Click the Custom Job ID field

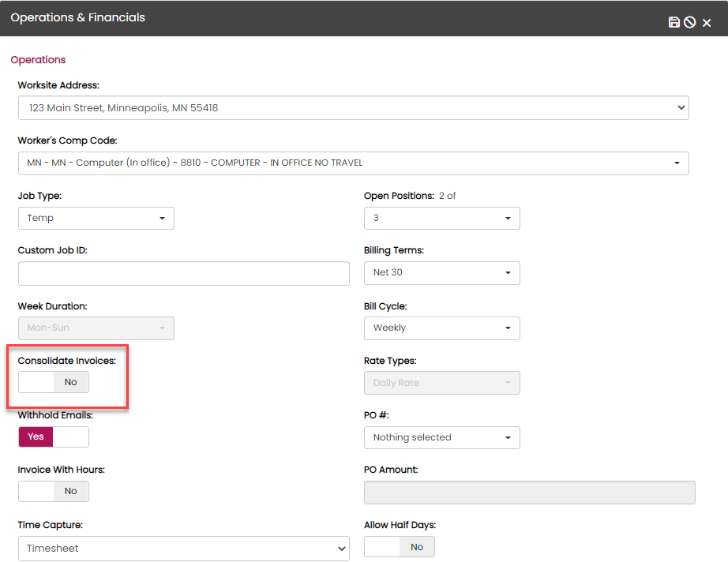click(183, 273)
